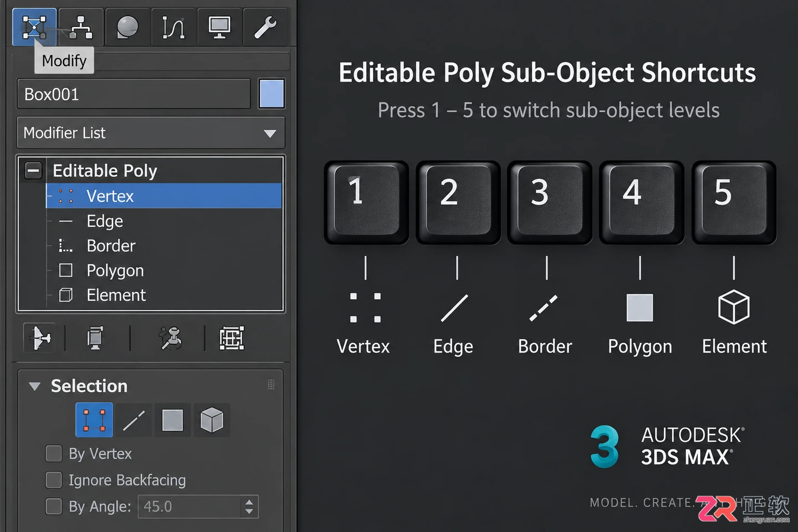This screenshot has width=798, height=532.
Task: Enable the By Angle checkbox
Action: click(x=54, y=507)
